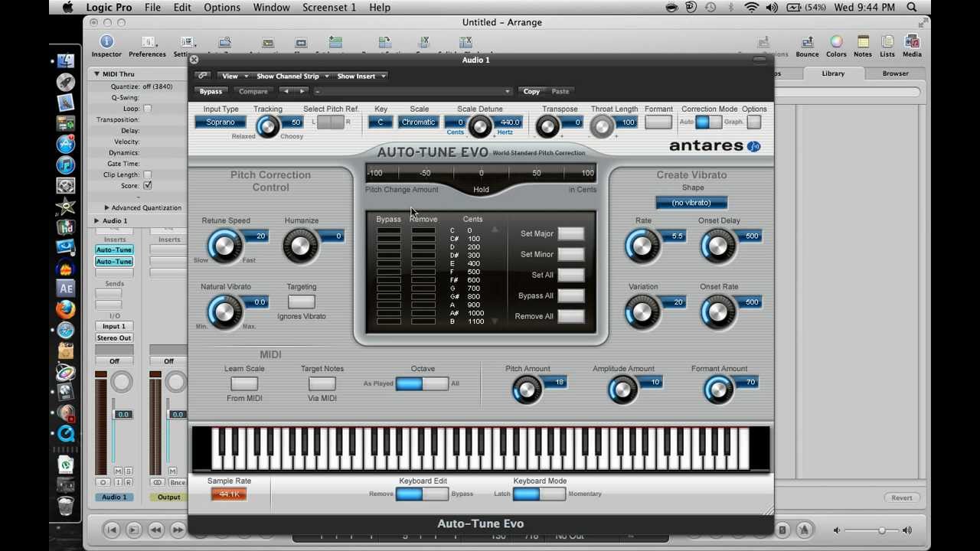Image resolution: width=980 pixels, height=551 pixels.
Task: Open the View dropdown in plugin header
Action: click(x=234, y=76)
